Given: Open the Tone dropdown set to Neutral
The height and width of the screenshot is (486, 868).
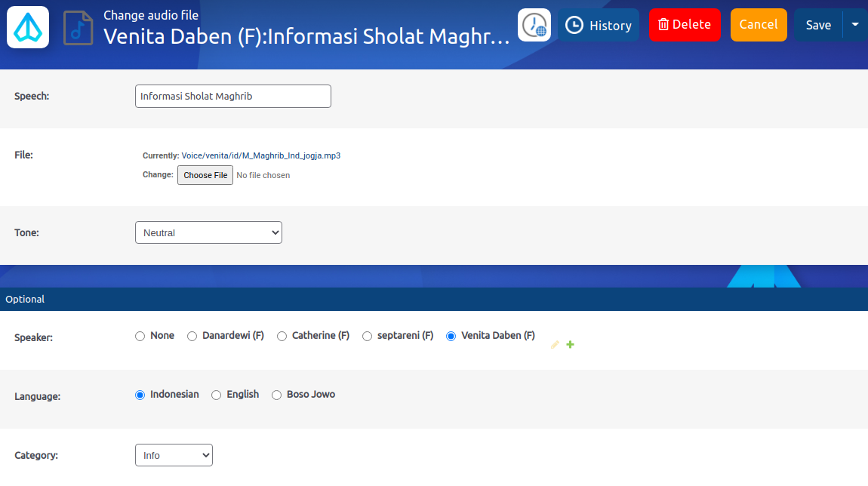Looking at the screenshot, I should click(208, 232).
